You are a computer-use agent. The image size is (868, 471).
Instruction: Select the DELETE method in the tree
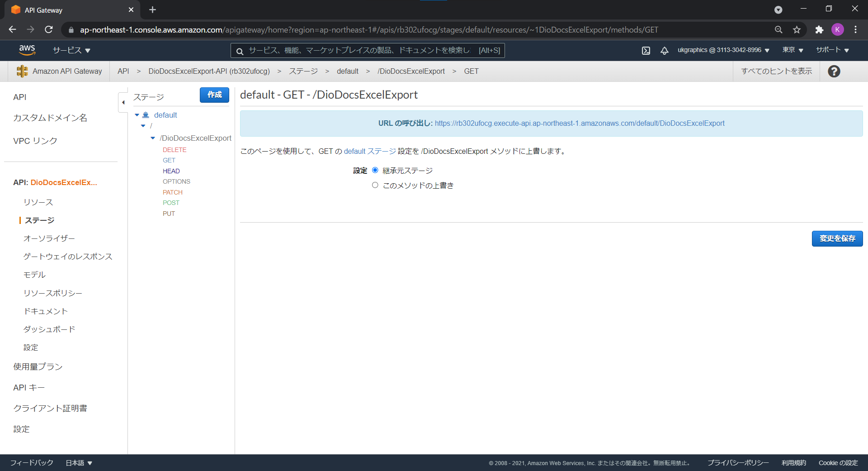coord(175,150)
